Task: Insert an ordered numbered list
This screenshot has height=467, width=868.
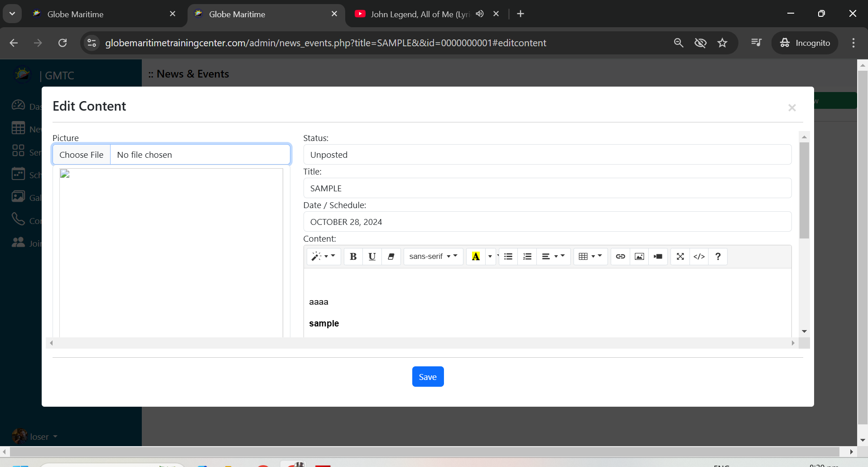Action: point(527,257)
